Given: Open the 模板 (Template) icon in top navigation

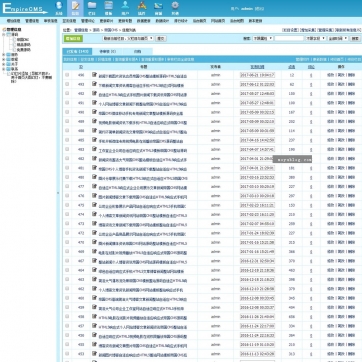Looking at the screenshot, I should [108, 8].
